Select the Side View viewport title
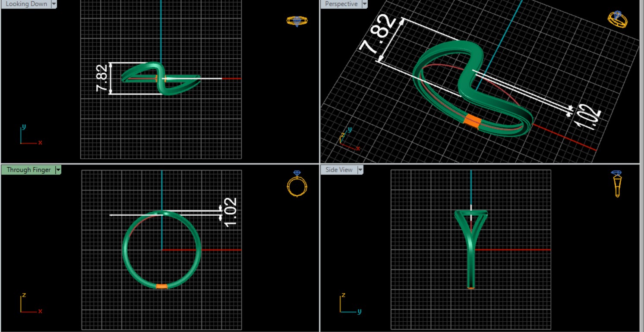Image resolution: width=644 pixels, height=332 pixels. pyautogui.click(x=339, y=170)
